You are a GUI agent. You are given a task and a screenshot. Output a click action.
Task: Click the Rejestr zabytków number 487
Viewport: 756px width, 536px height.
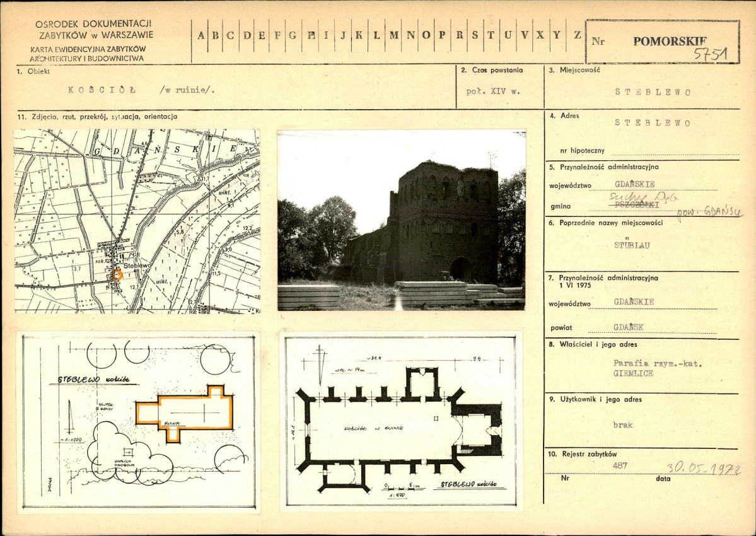point(620,465)
